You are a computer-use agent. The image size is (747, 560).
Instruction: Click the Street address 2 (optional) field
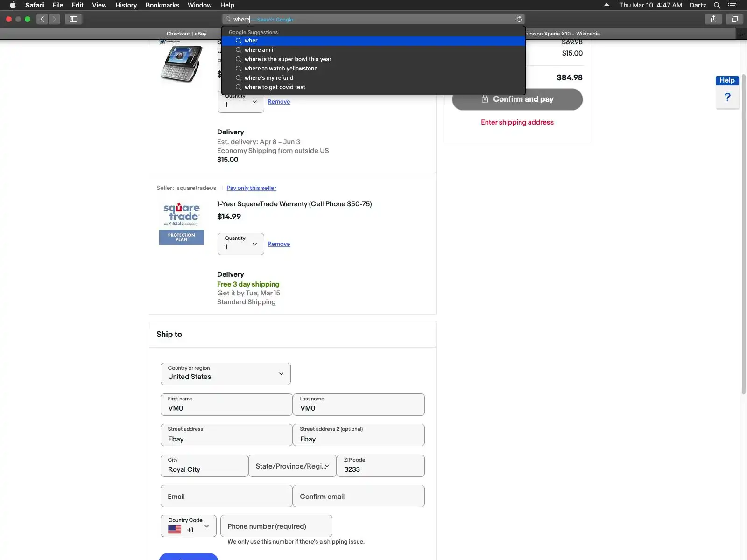359,435
